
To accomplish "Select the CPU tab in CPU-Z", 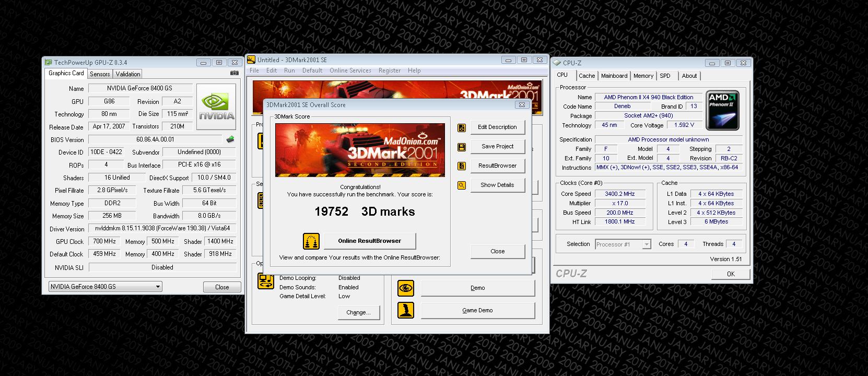I will click(x=562, y=75).
